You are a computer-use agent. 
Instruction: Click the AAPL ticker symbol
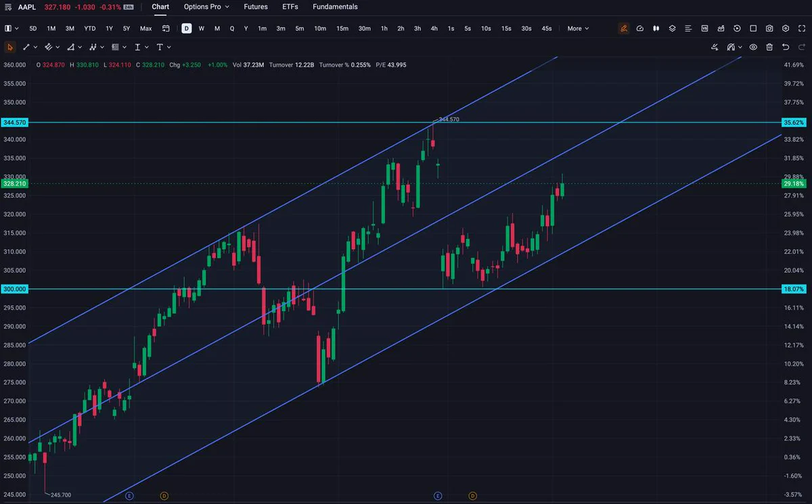28,7
